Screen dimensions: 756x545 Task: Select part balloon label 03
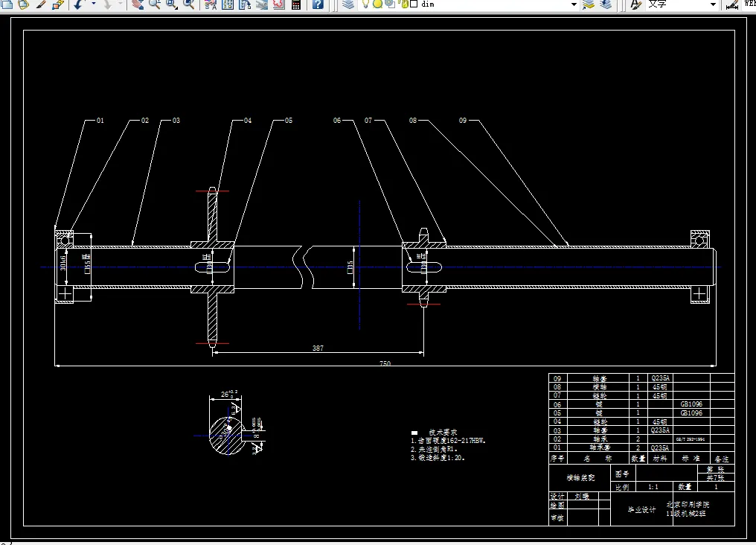pyautogui.click(x=176, y=120)
